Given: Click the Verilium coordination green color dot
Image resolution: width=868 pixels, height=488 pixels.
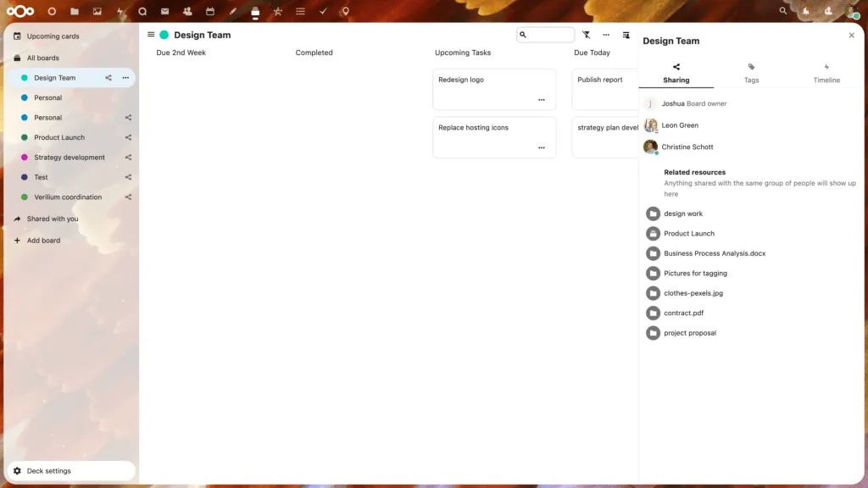Looking at the screenshot, I should coord(25,197).
